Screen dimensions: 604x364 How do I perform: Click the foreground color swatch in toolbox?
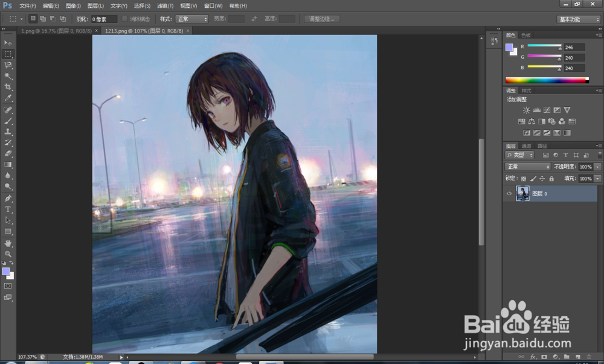pyautogui.click(x=6, y=271)
